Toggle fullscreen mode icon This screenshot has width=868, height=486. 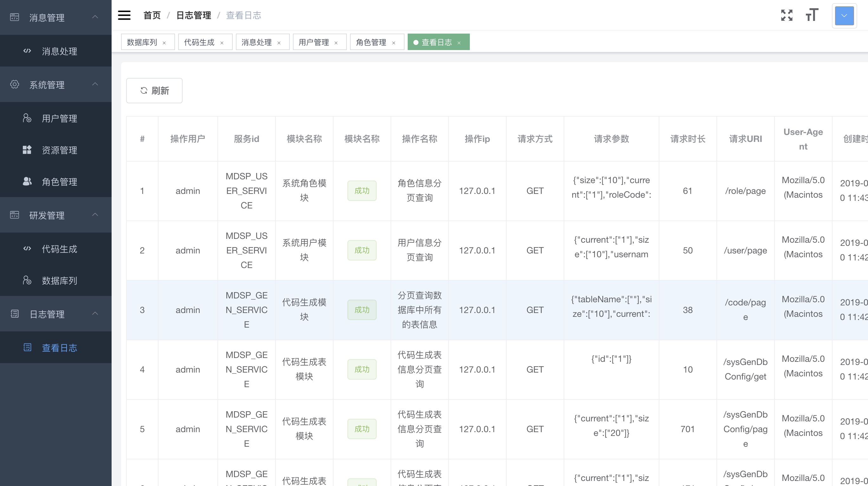[787, 15]
